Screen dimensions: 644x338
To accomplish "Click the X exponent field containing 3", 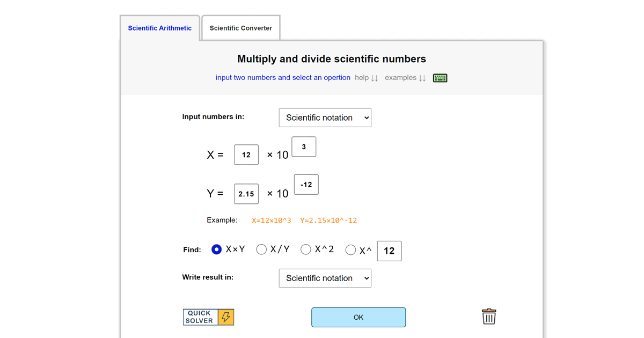I will 303,146.
